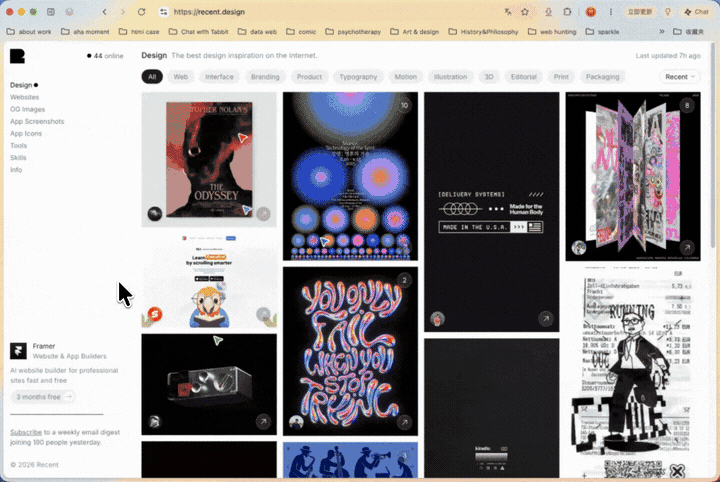The width and height of the screenshot is (720, 482).
Task: Open the translate page icon
Action: tap(508, 12)
